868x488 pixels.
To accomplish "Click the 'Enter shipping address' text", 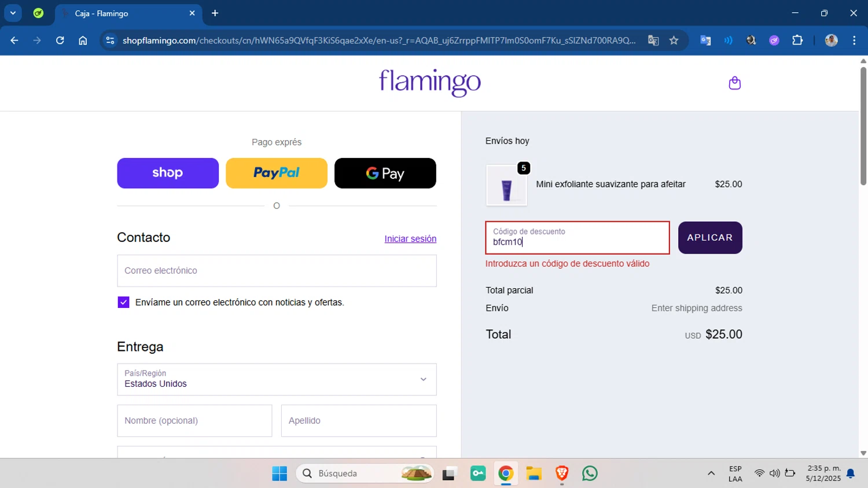I will pyautogui.click(x=697, y=309).
